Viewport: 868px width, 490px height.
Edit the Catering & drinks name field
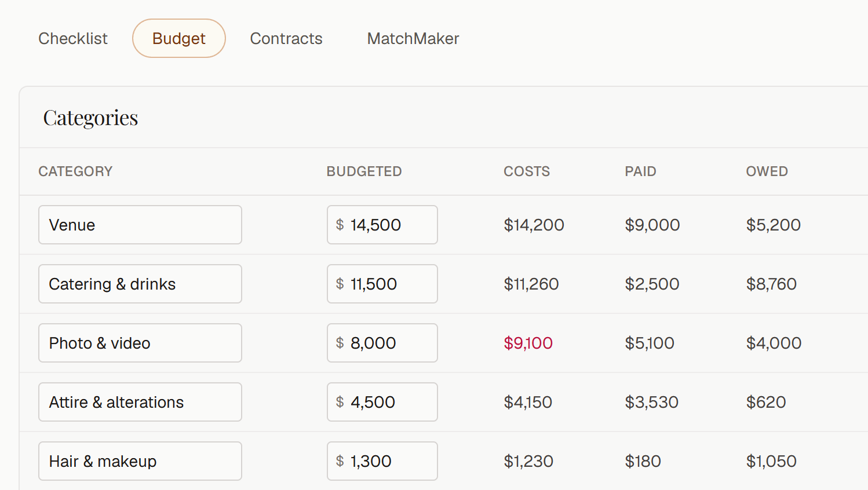(140, 284)
